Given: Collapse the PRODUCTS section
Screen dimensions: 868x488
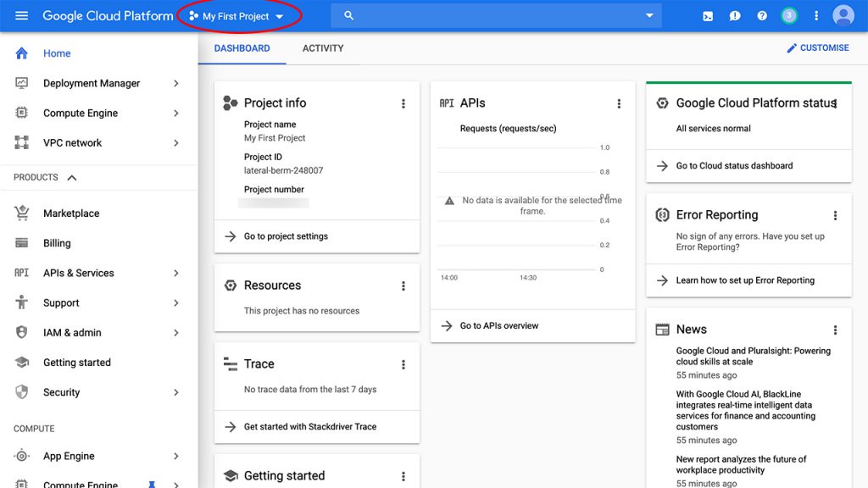Looking at the screenshot, I should [x=72, y=178].
